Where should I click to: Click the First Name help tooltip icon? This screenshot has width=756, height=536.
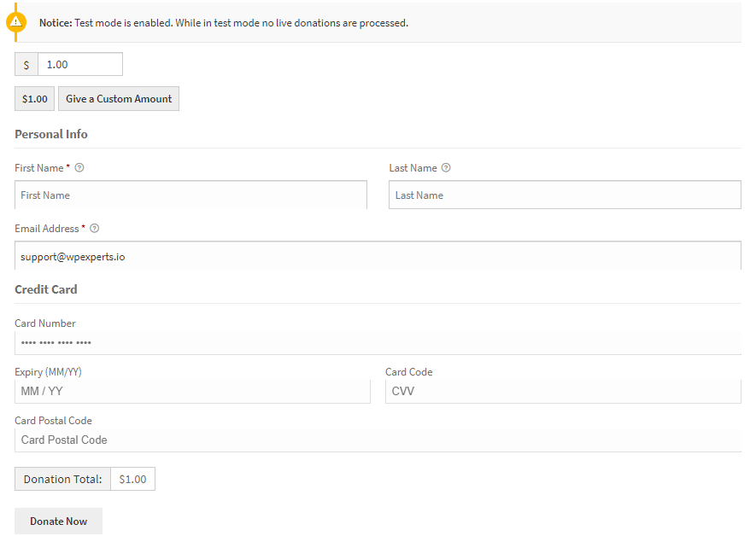click(x=79, y=167)
